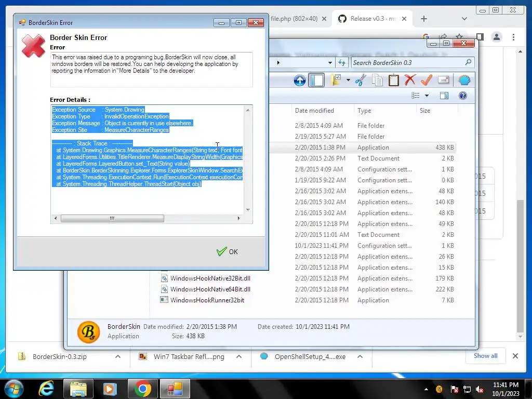Open Classic Shell settings shell icon
This screenshot has width=532, height=399.
tap(464, 81)
